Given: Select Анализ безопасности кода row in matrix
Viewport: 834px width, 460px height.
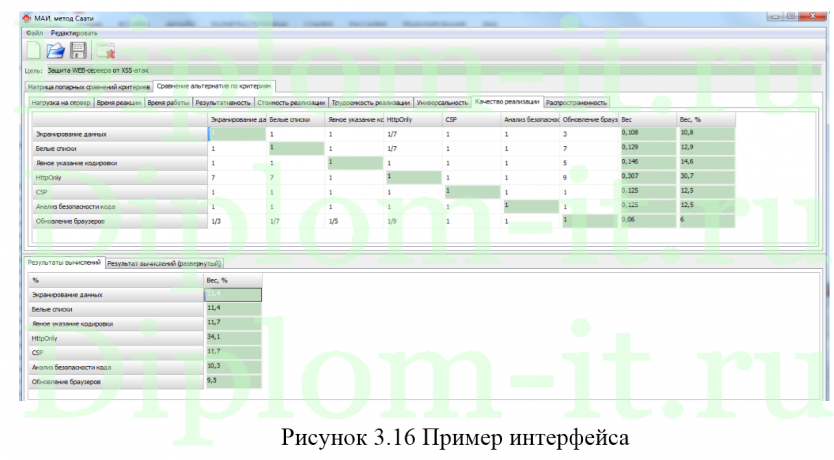Looking at the screenshot, I should [120, 206].
